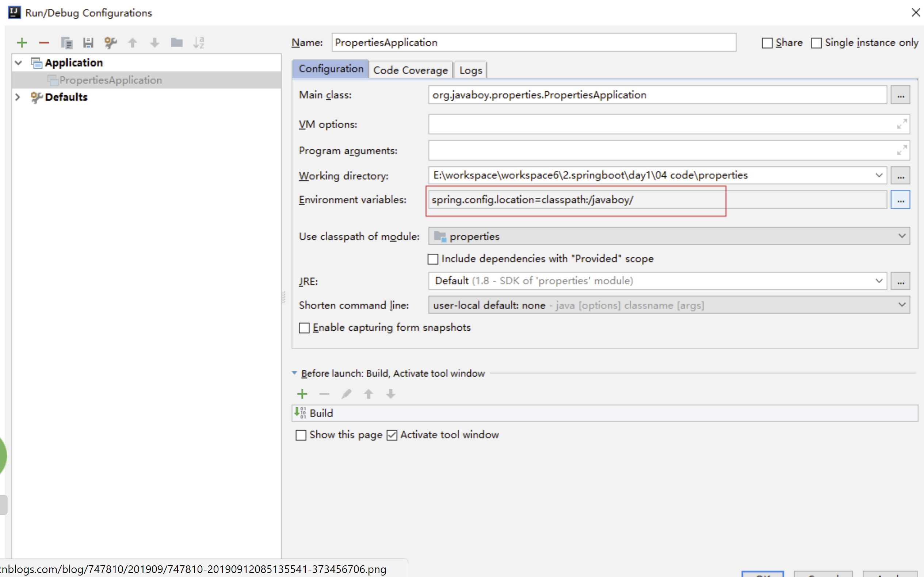Open edit templates with the wrench icon
Image resolution: width=924 pixels, height=577 pixels.
tap(110, 42)
